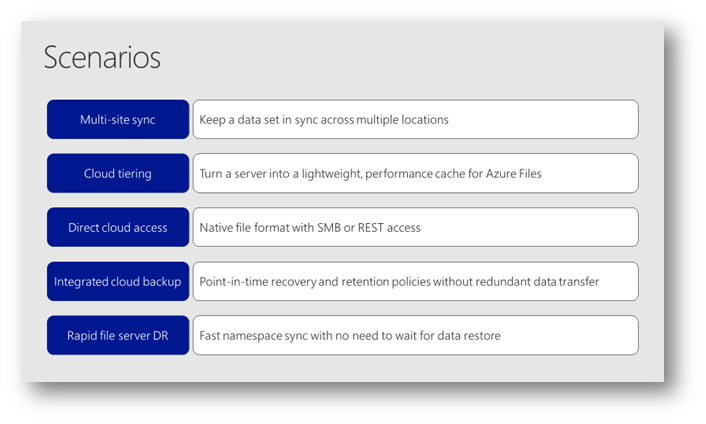The height and width of the screenshot is (424, 706).
Task: Select the Integrated cloud backup blue box
Action: [118, 281]
